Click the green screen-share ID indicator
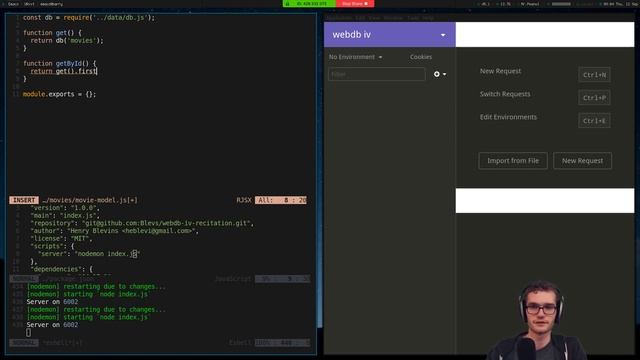Screen dimensions: 640x360 309,4
